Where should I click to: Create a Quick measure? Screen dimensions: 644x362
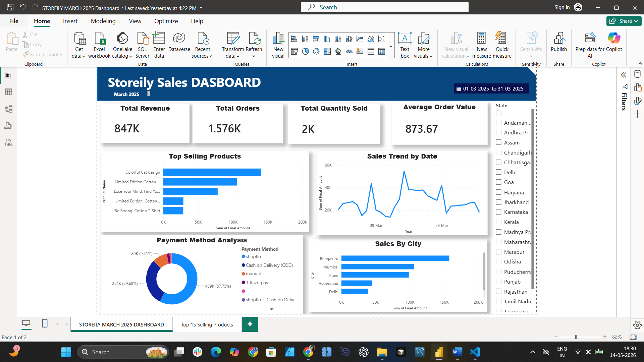coord(502,45)
